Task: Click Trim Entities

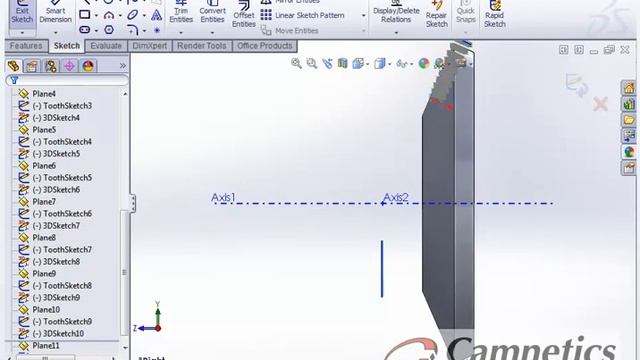Action: tap(181, 12)
